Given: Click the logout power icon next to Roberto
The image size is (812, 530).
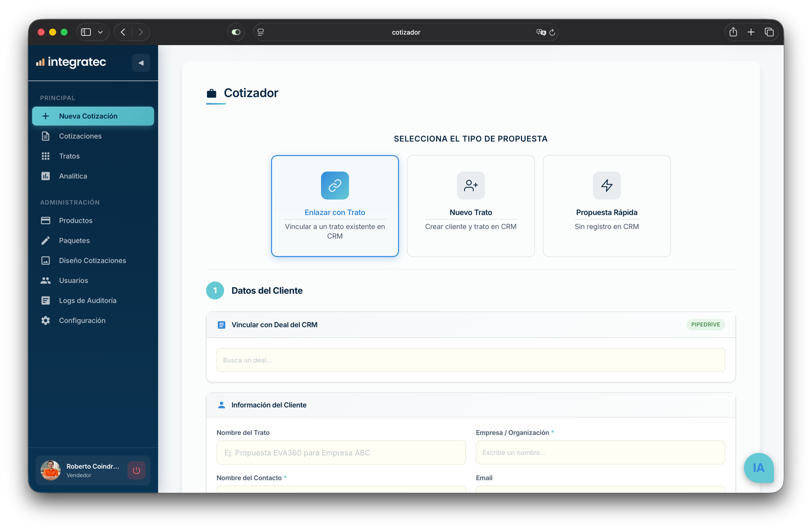Looking at the screenshot, I should point(136,470).
